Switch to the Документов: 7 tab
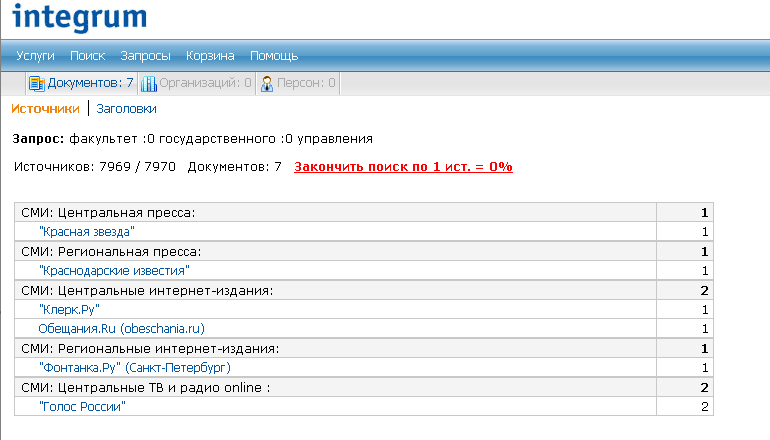The height and width of the screenshot is (440, 770). (82, 83)
